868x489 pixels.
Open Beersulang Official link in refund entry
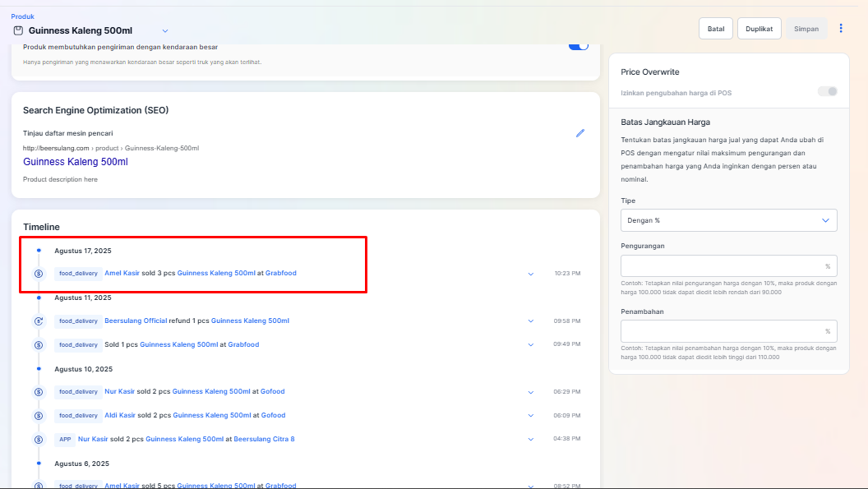coord(136,321)
